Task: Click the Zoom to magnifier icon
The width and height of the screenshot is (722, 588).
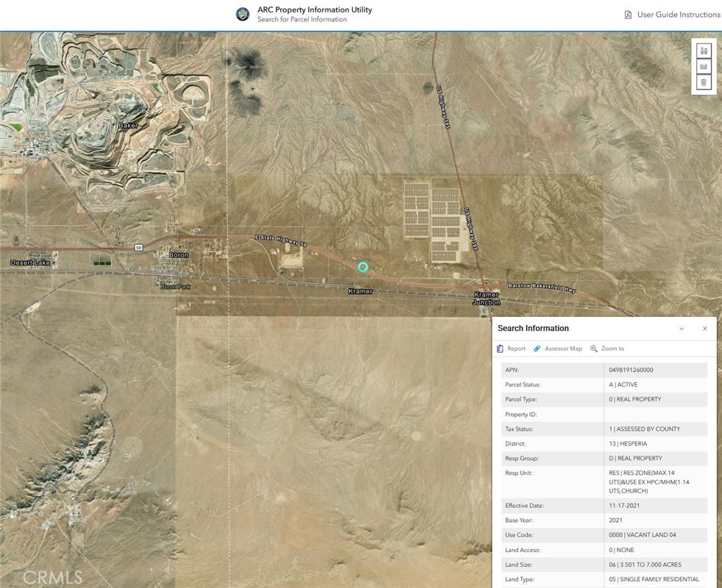Action: pyautogui.click(x=594, y=348)
